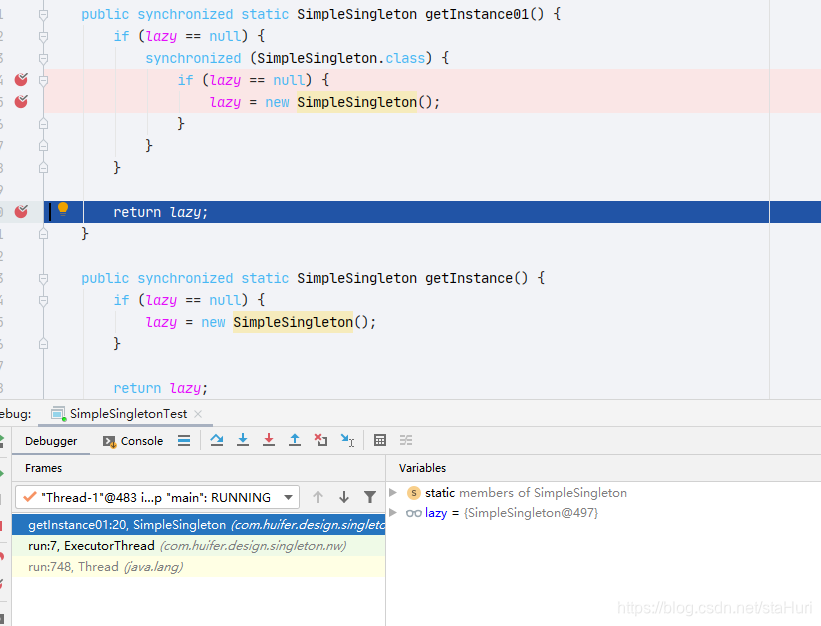Select frame run:748, Thread

point(198,567)
